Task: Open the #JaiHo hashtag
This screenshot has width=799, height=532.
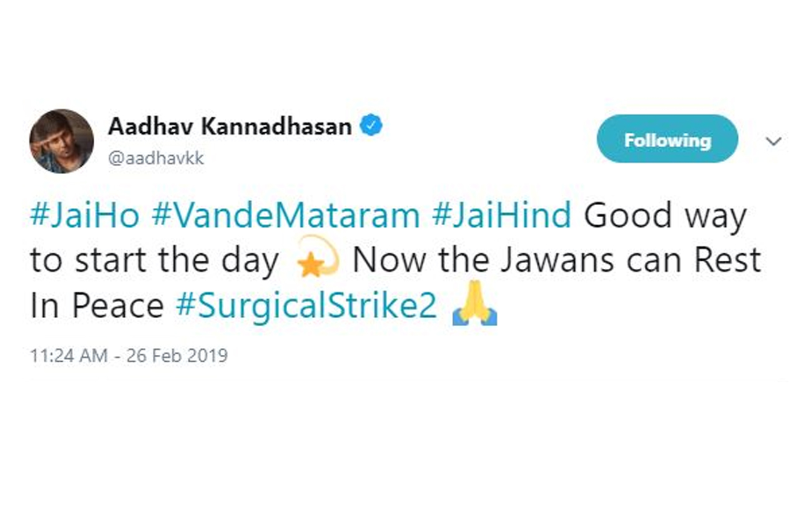Action: pyautogui.click(x=86, y=216)
